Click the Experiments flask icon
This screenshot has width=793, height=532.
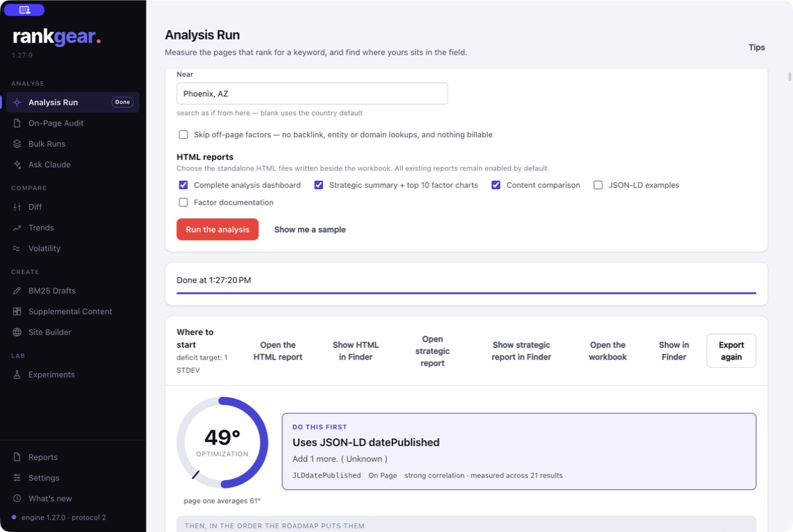click(x=17, y=374)
